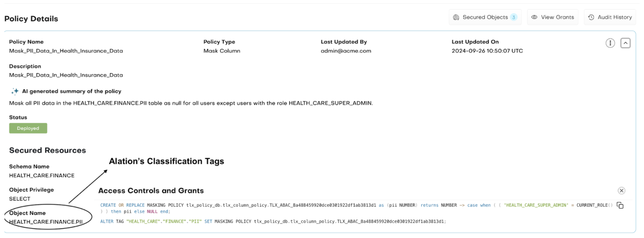The image size is (644, 238).
Task: Click the SELECT object privilege value
Action: pos(20,199)
